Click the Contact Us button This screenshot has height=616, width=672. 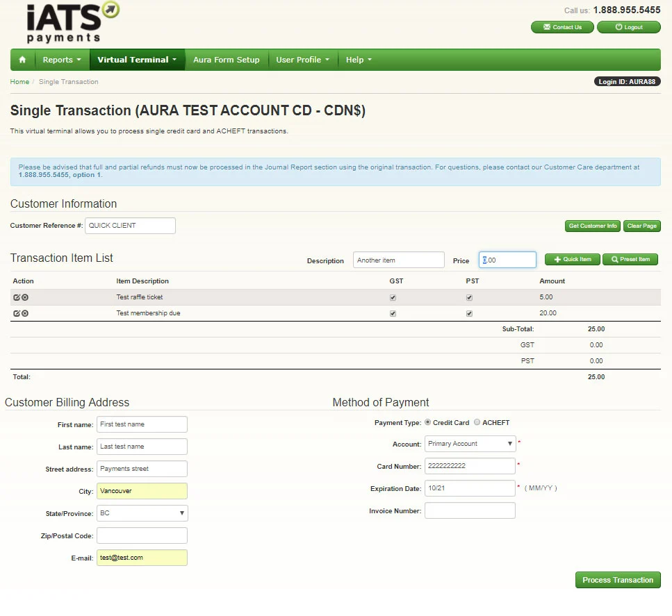(x=562, y=27)
